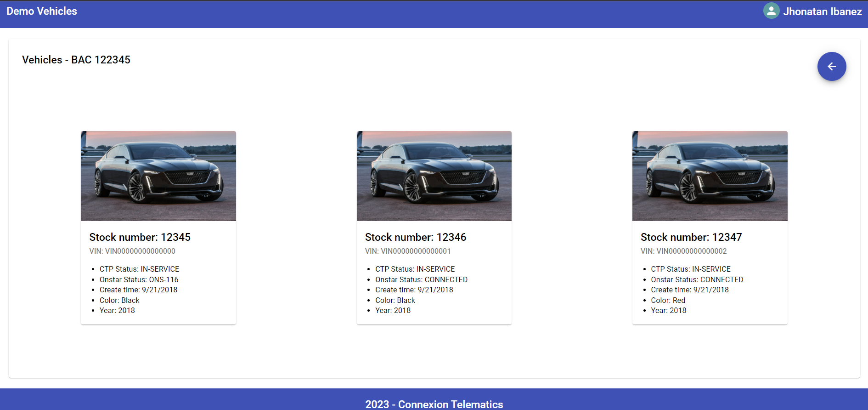Click the heading Stock number: 12345
The width and height of the screenshot is (868, 410).
(140, 237)
